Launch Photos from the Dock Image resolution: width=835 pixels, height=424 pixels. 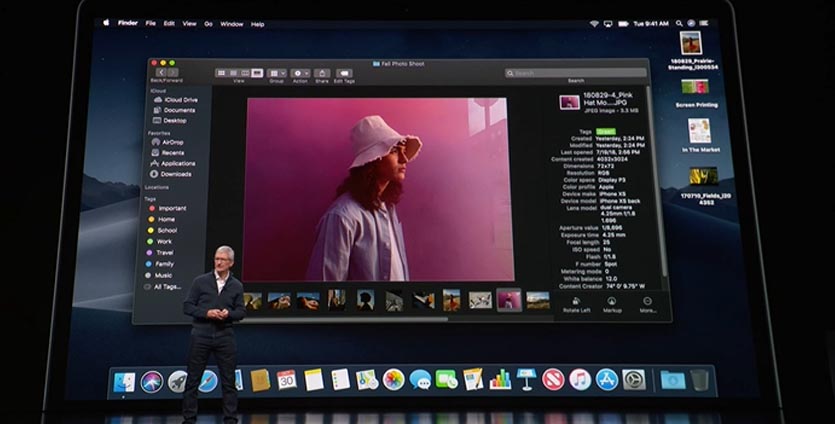393,380
